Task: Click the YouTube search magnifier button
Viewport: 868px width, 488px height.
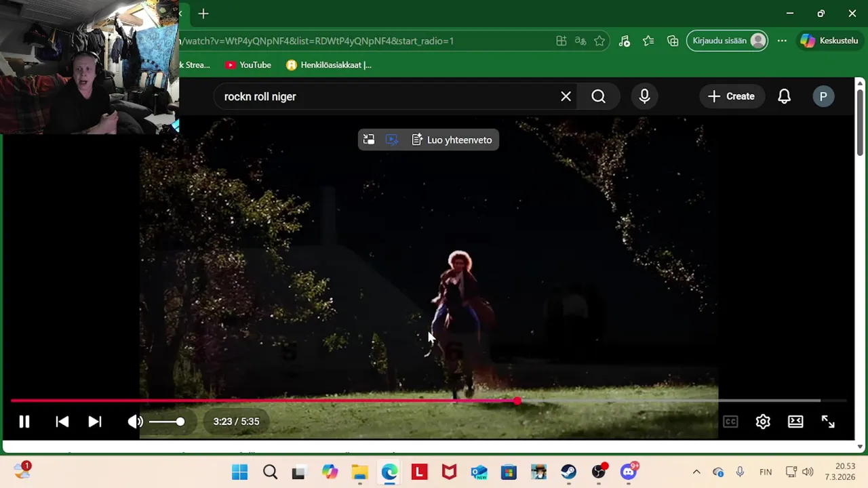Action: click(x=598, y=96)
